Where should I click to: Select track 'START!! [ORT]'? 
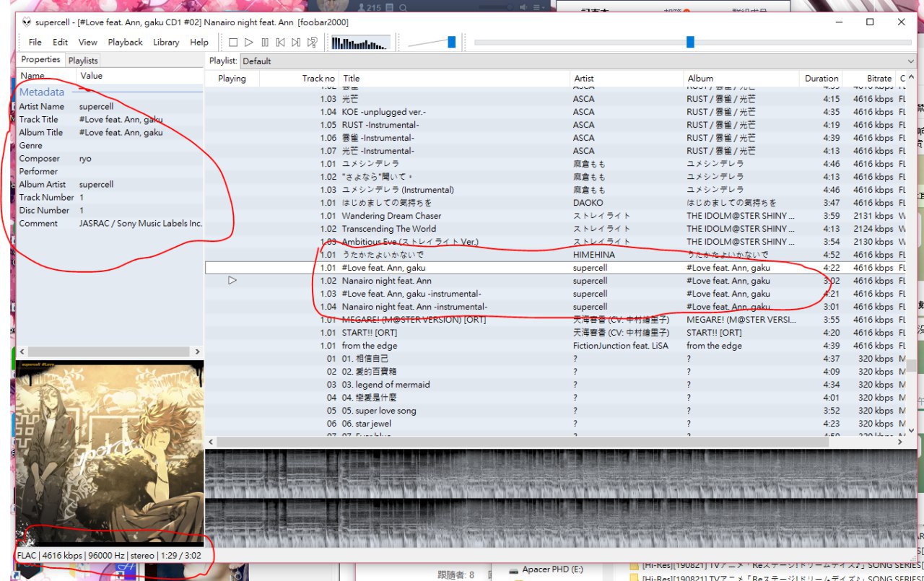tap(556, 333)
